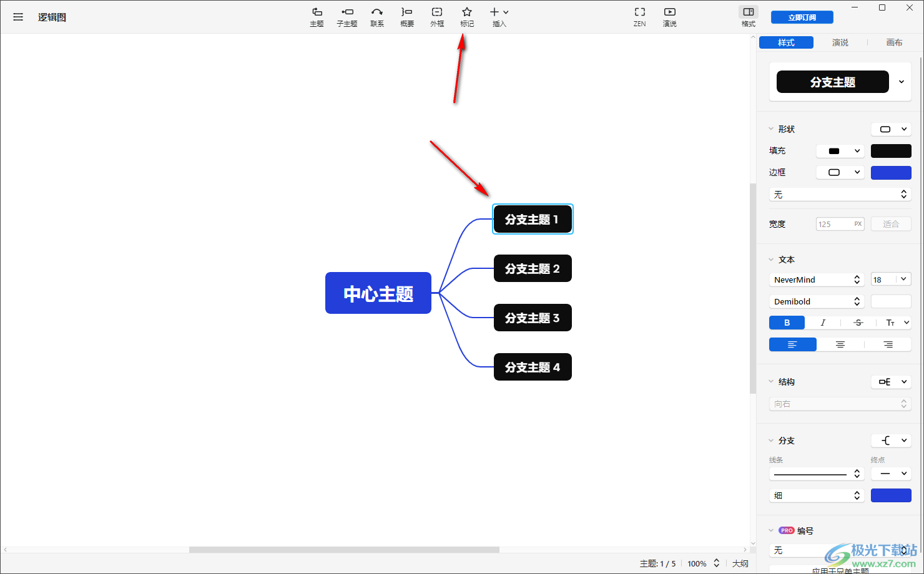The image size is (924, 574).
Task: Click the horizontal canvas scrollbar
Action: pos(344,550)
